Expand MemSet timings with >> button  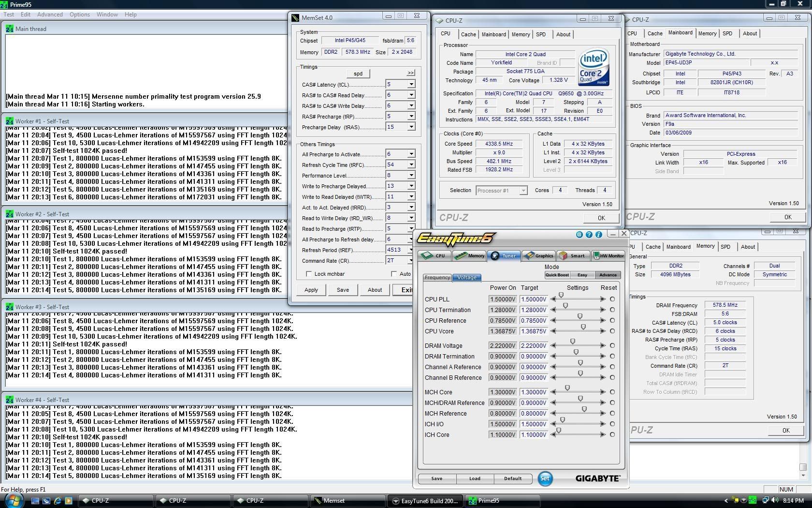pyautogui.click(x=411, y=73)
